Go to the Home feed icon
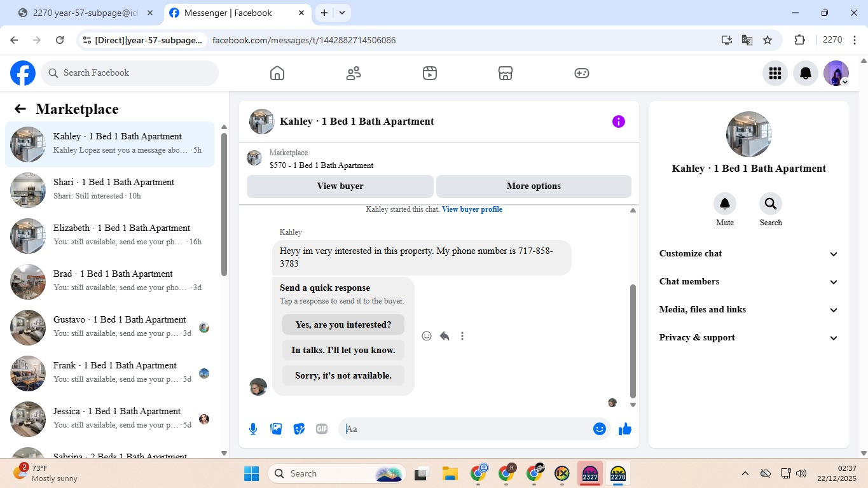Screen dimensions: 868x488 (277, 73)
